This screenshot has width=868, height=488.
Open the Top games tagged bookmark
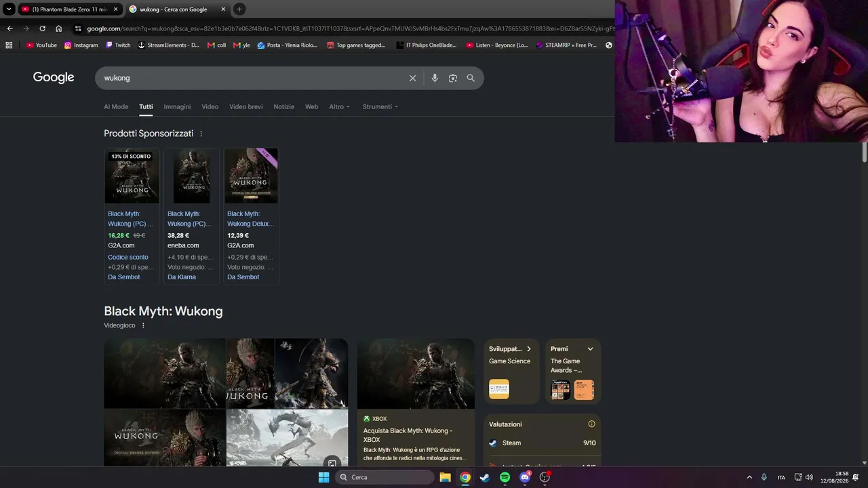click(356, 45)
